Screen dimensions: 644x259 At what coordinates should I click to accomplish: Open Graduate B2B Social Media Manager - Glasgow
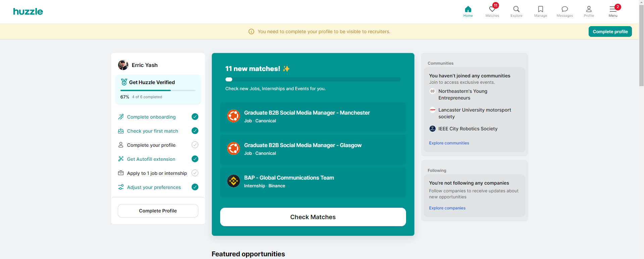(313, 149)
